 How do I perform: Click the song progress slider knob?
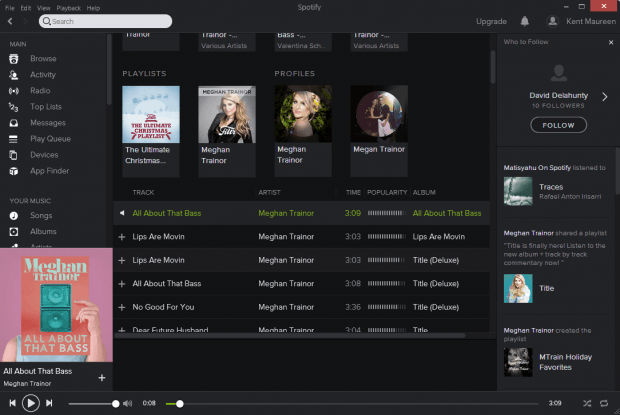click(x=180, y=404)
